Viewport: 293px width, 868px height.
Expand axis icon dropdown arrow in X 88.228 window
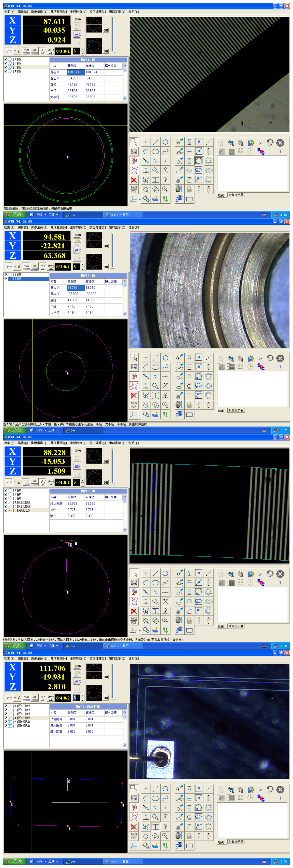tap(139, 631)
